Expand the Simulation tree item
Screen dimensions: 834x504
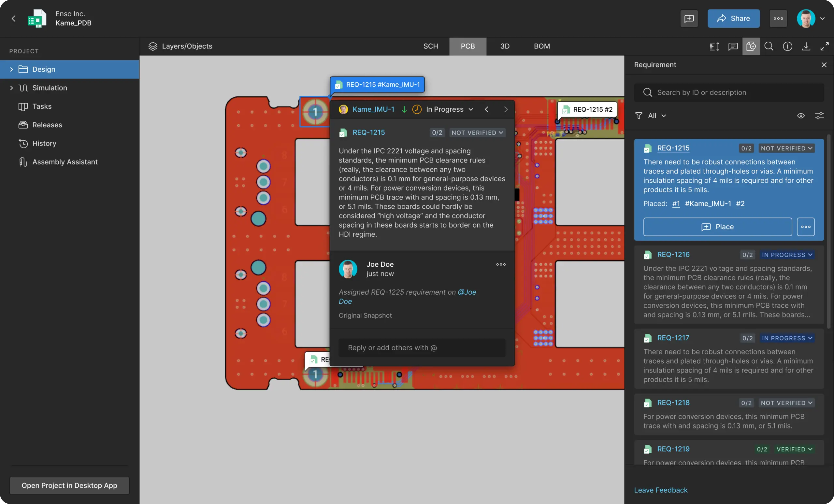coord(11,88)
